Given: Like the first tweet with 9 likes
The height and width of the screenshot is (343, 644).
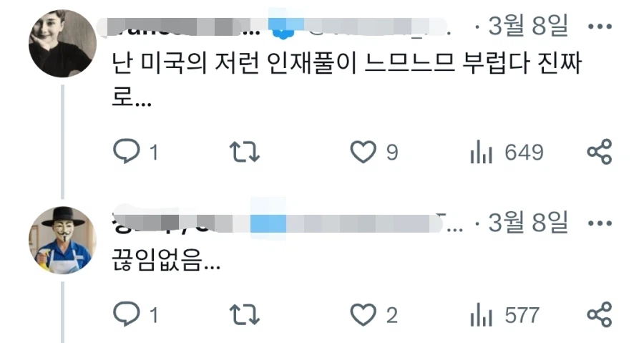Looking at the screenshot, I should point(363,152).
